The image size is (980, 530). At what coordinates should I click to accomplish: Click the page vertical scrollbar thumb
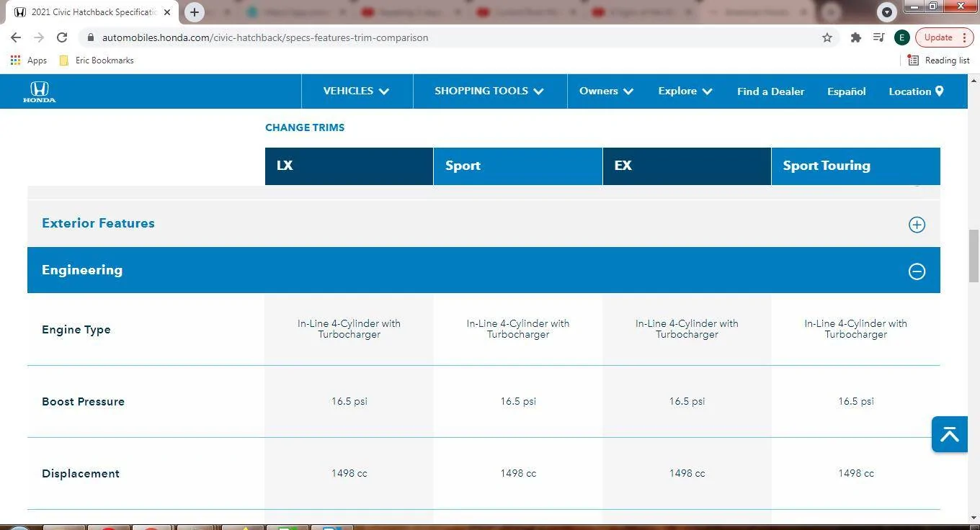[x=974, y=256]
